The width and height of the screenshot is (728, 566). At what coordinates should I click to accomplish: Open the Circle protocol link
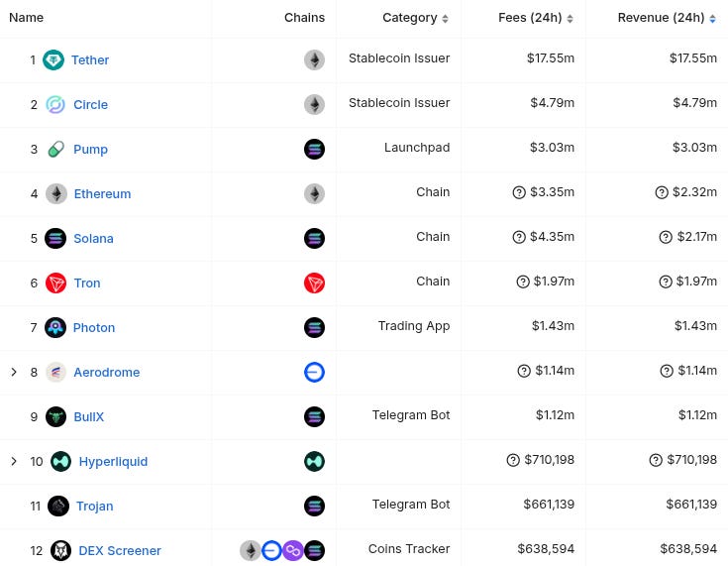(x=90, y=104)
